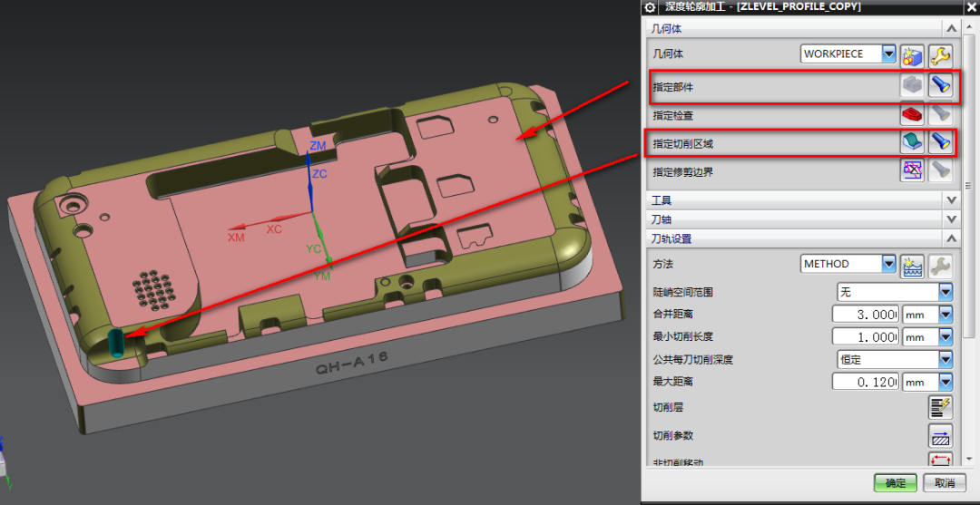Open the 非切削移动 non-cutting moves icon

pos(941,460)
